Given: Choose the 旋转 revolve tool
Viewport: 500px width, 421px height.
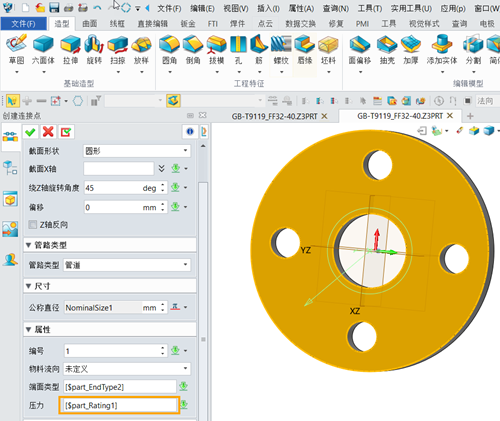Looking at the screenshot, I should coord(94,50).
